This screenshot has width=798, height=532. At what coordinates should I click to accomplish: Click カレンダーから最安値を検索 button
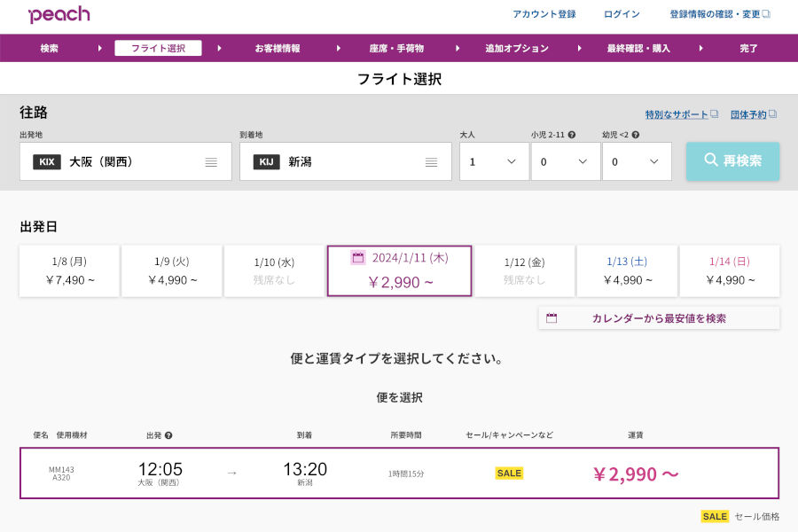[659, 318]
